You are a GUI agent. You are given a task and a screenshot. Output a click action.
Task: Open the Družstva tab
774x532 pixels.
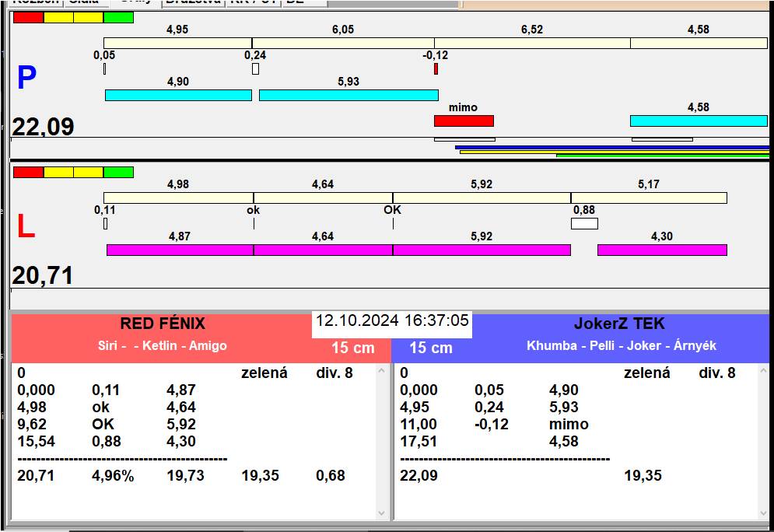pos(193,2)
